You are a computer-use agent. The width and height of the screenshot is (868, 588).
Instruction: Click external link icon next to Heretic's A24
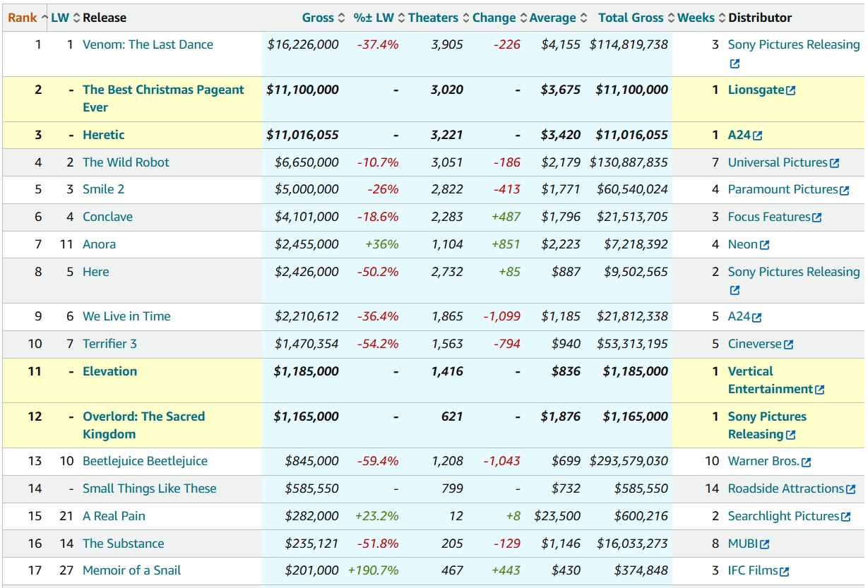pos(757,136)
